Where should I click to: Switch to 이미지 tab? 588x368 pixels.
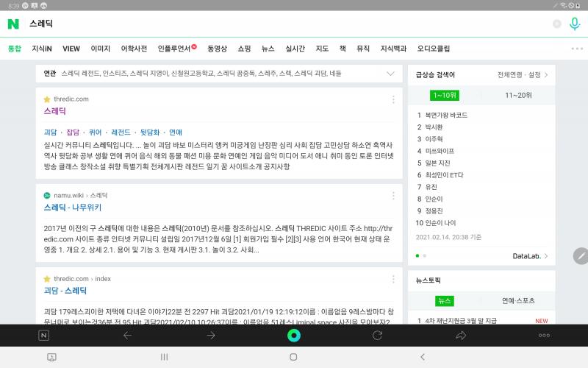pyautogui.click(x=101, y=49)
